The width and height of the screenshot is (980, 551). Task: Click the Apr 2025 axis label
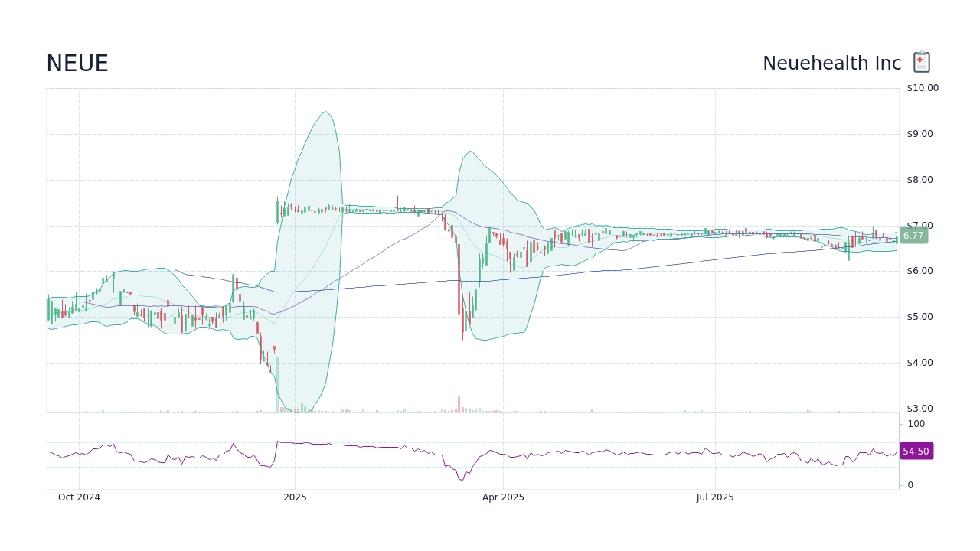[x=503, y=497]
